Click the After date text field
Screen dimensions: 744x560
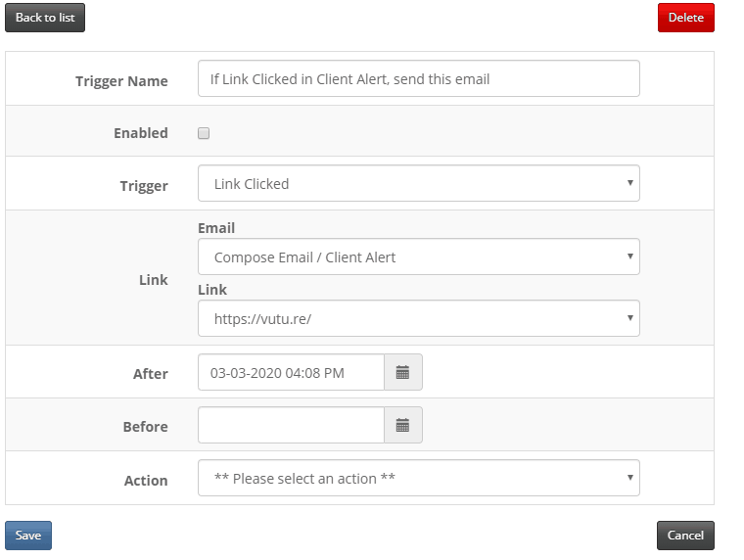coord(291,373)
